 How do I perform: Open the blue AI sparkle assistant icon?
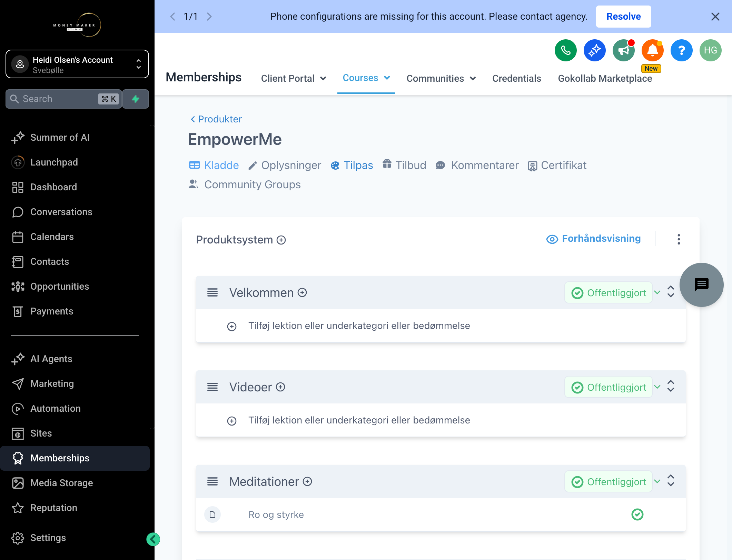click(594, 50)
